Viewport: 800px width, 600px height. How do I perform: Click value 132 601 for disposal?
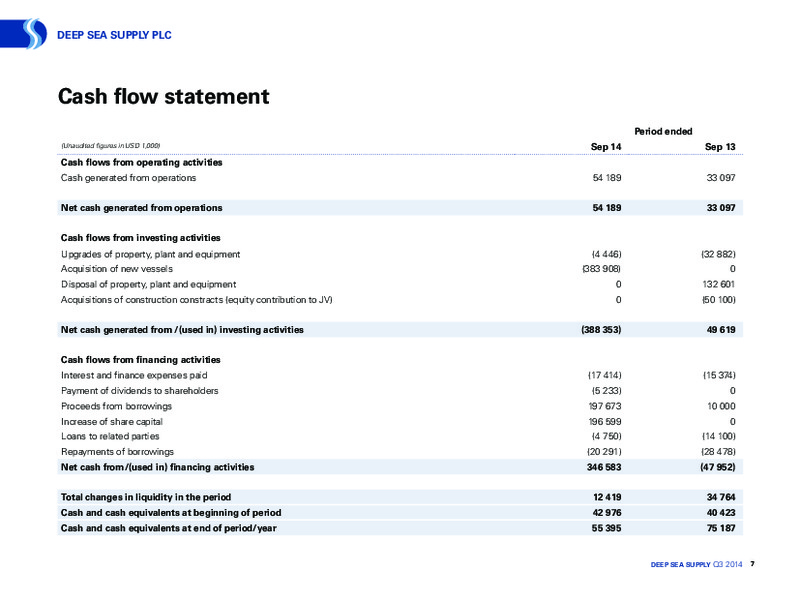click(719, 284)
